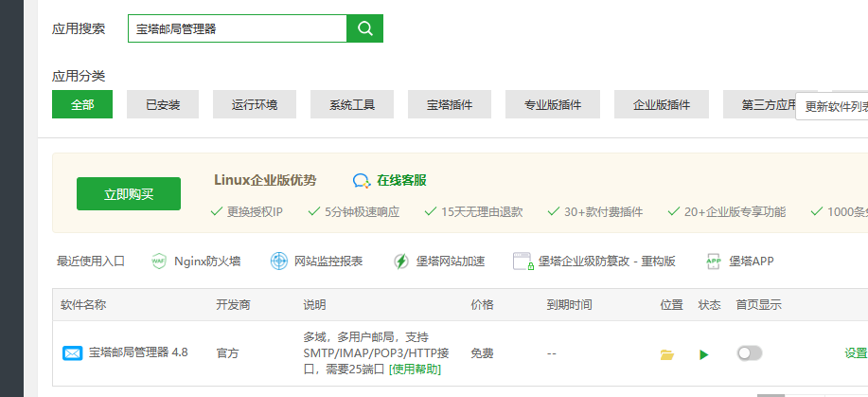
Task: Click the 开发商 column header
Action: (x=233, y=304)
